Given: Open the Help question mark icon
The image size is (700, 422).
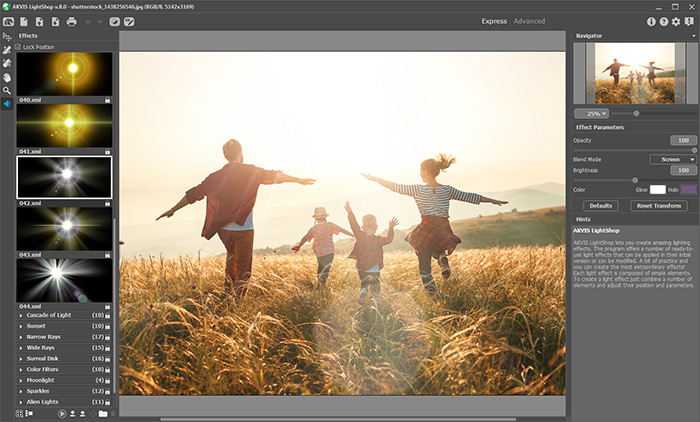Looking at the screenshot, I should tap(664, 21).
